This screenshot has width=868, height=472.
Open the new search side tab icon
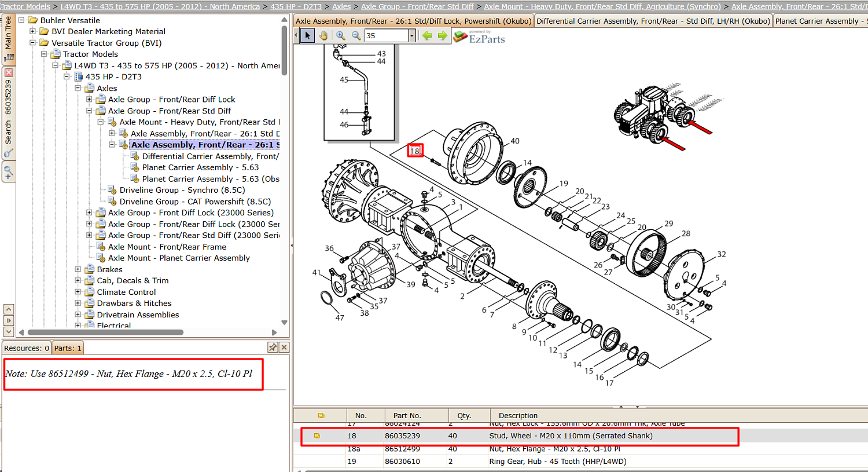pyautogui.click(x=9, y=172)
